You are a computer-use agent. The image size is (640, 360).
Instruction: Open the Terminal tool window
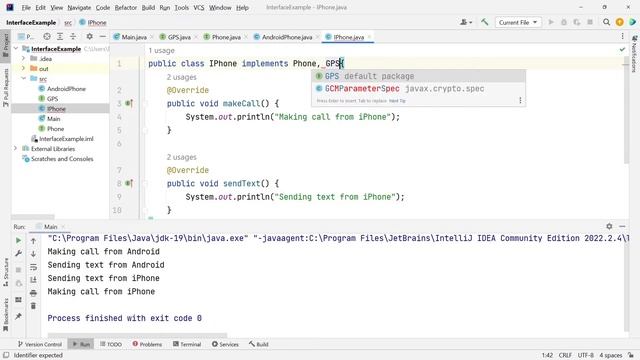click(x=187, y=344)
